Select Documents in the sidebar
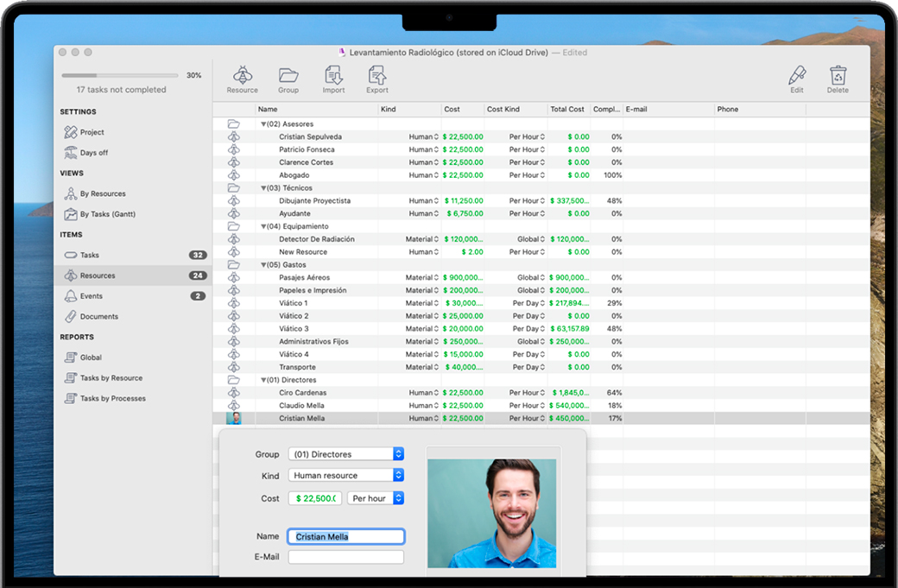Screen dimensions: 898x588 coord(98,317)
